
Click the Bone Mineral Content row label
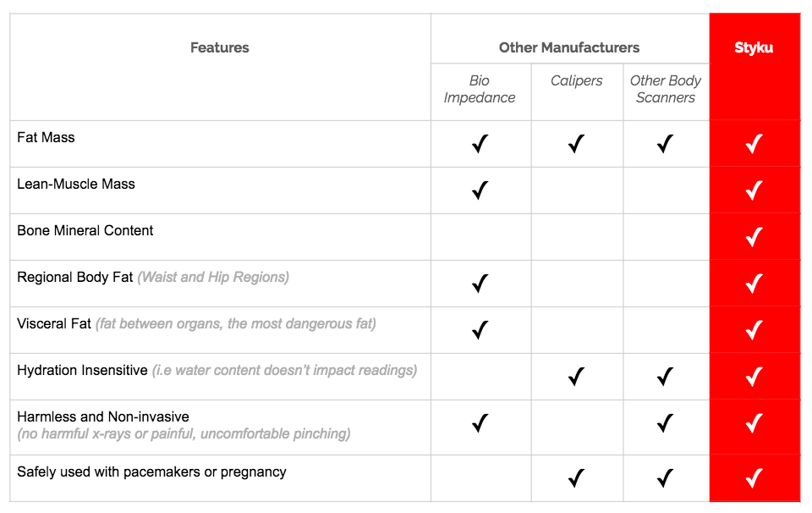(x=85, y=230)
